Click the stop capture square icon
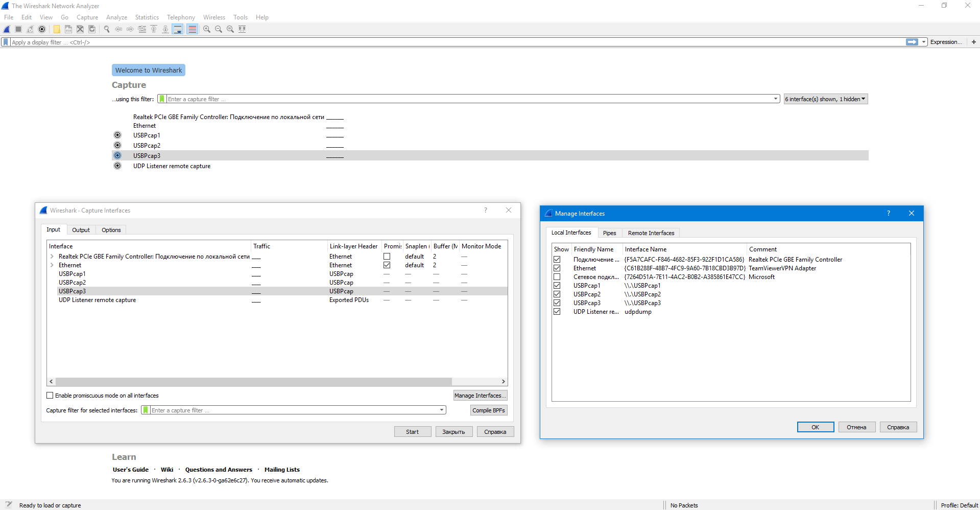980x510 pixels. click(x=18, y=29)
